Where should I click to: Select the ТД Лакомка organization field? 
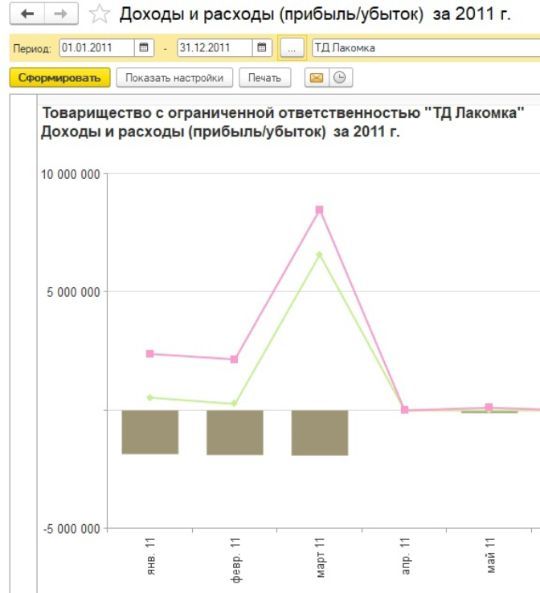click(426, 48)
